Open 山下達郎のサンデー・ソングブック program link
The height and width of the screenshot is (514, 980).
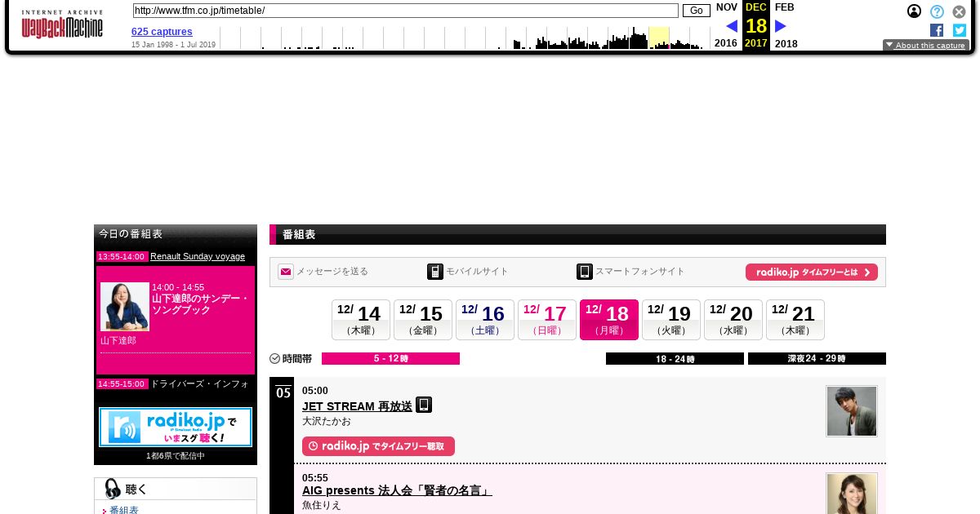tap(201, 304)
